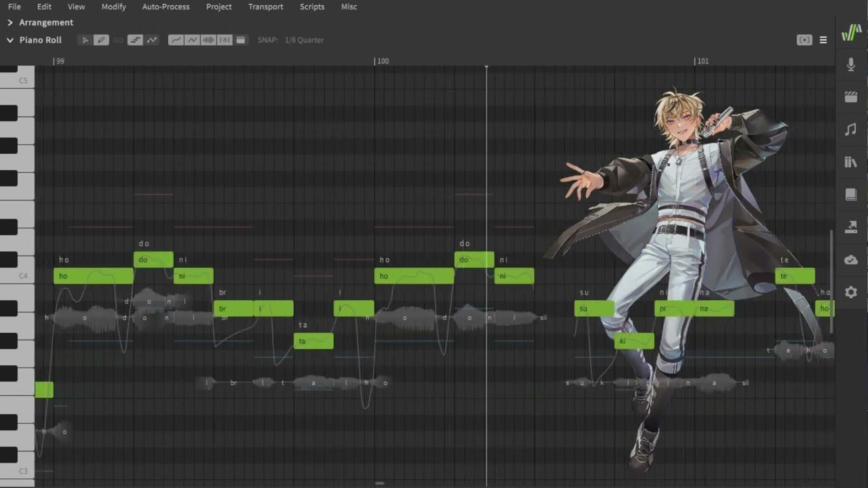Select the green "ki" note

(x=634, y=341)
